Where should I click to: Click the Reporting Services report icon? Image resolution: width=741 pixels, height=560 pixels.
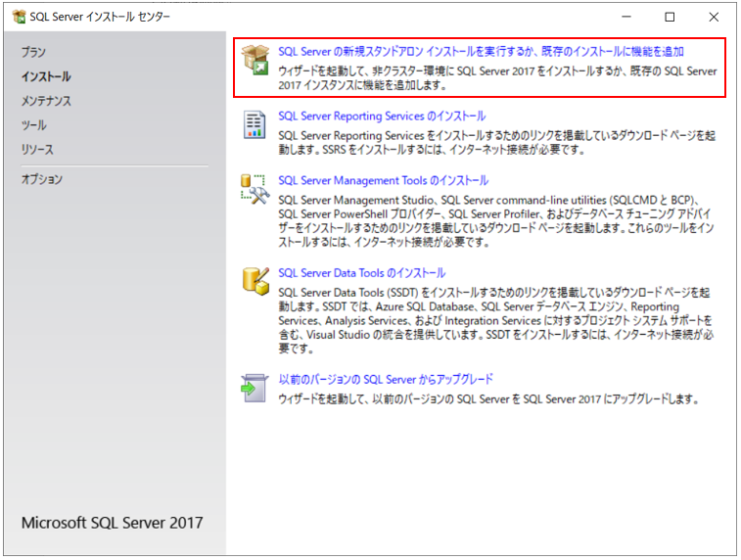(x=255, y=124)
